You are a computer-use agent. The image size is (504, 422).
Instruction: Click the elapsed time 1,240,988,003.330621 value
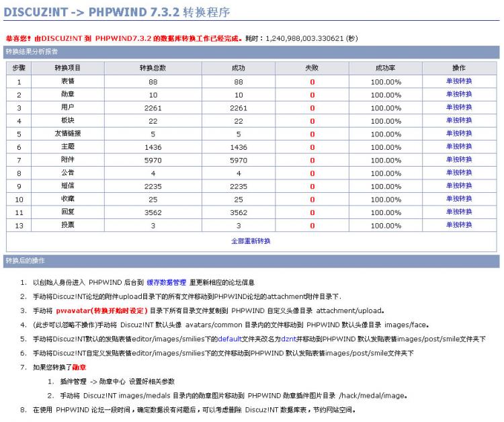pos(304,38)
